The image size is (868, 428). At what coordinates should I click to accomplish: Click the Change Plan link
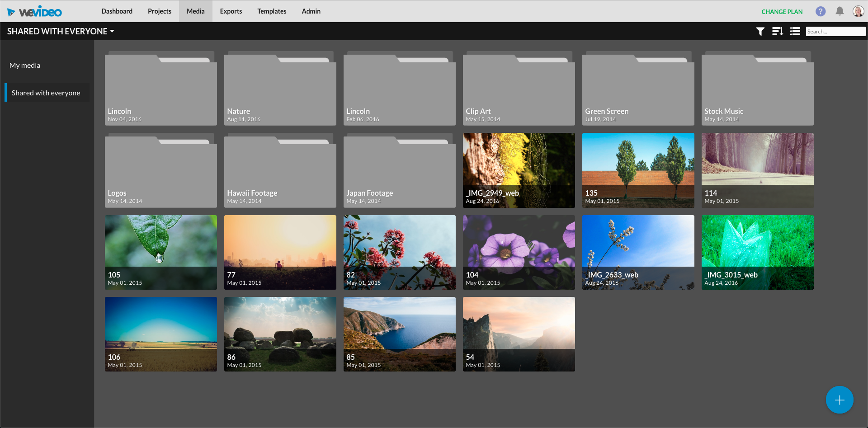[x=782, y=12]
